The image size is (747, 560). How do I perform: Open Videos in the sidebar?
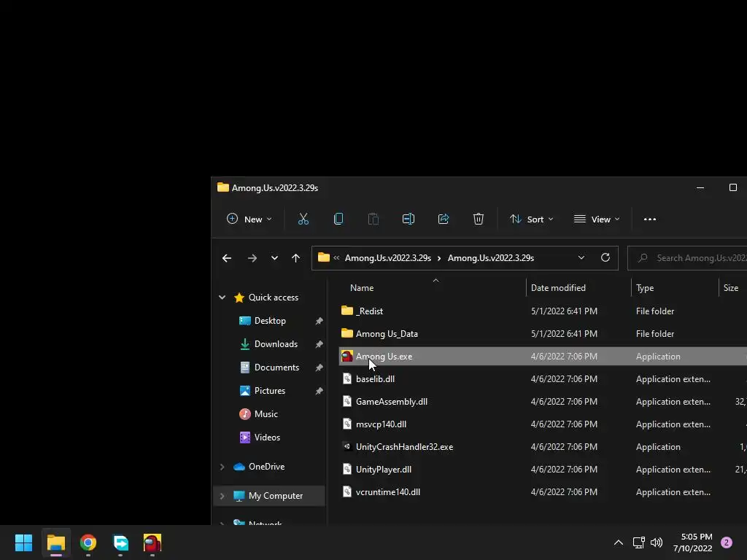tap(267, 437)
